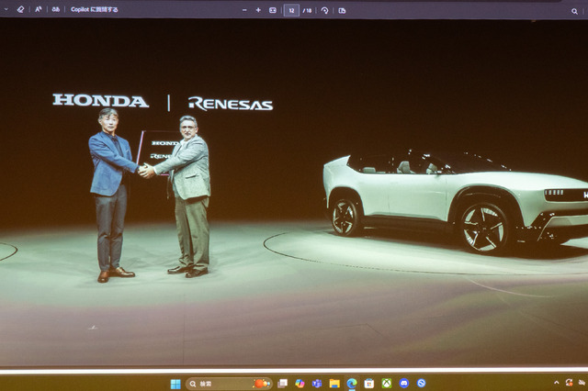Open Microsoft Teams from taskbar

point(317,383)
